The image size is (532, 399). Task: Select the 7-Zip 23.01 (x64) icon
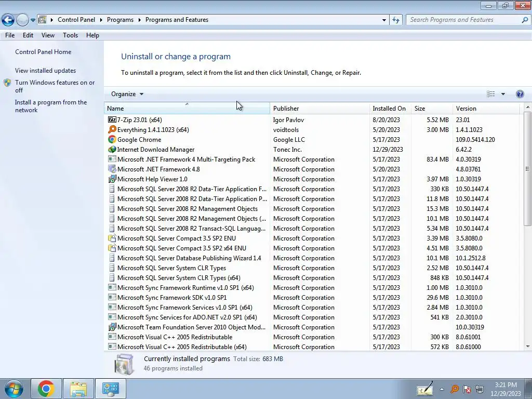pyautogui.click(x=112, y=120)
